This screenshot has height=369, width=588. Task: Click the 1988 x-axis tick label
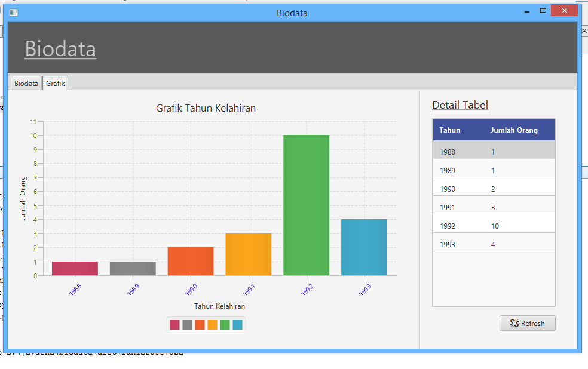click(x=75, y=290)
